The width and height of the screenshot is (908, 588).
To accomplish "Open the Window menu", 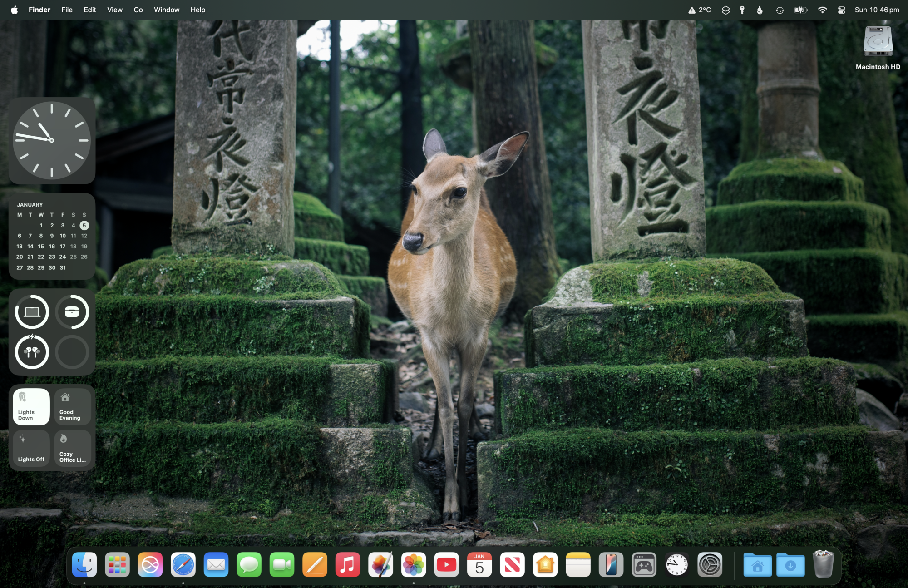I will [167, 10].
